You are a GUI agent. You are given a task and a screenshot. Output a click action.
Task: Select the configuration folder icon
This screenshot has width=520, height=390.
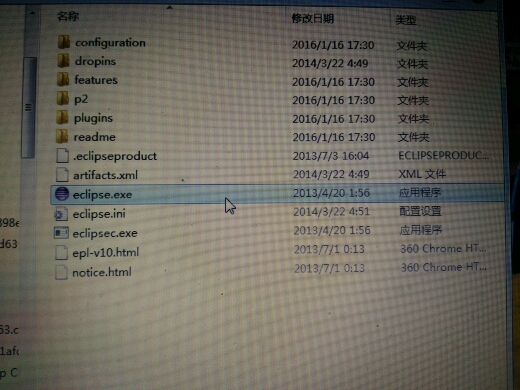point(63,42)
